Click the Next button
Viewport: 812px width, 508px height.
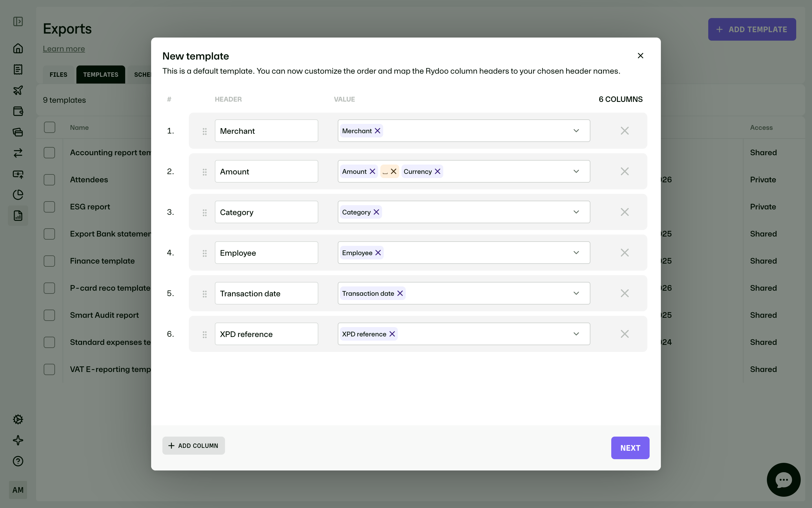(630, 448)
